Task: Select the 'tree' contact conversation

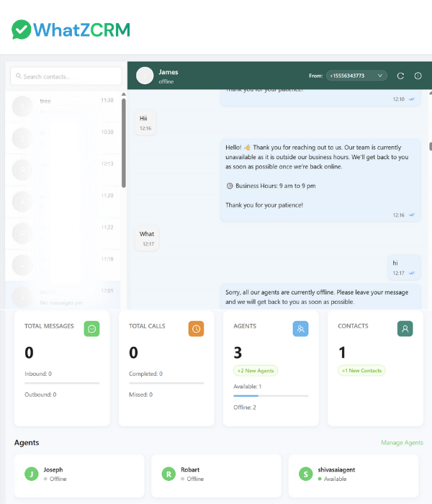Action: click(63, 106)
